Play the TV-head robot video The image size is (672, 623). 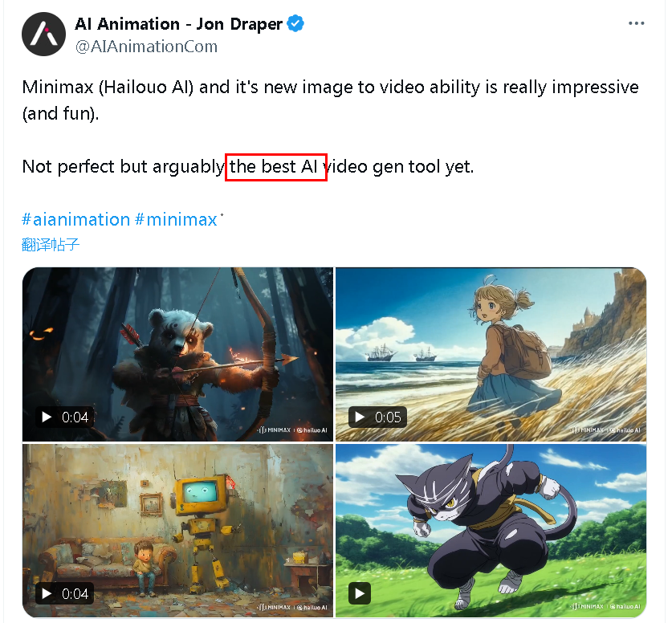point(47,593)
